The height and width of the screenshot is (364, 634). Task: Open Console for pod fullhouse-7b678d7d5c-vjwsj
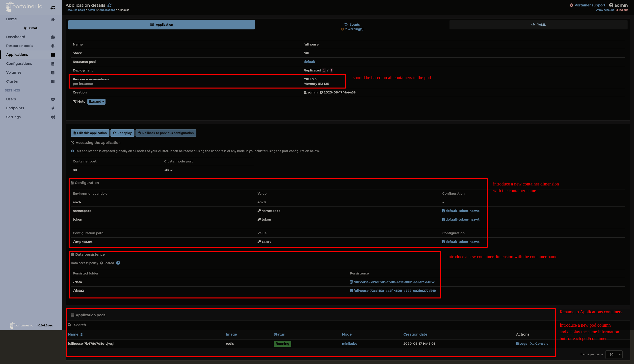pyautogui.click(x=539, y=343)
